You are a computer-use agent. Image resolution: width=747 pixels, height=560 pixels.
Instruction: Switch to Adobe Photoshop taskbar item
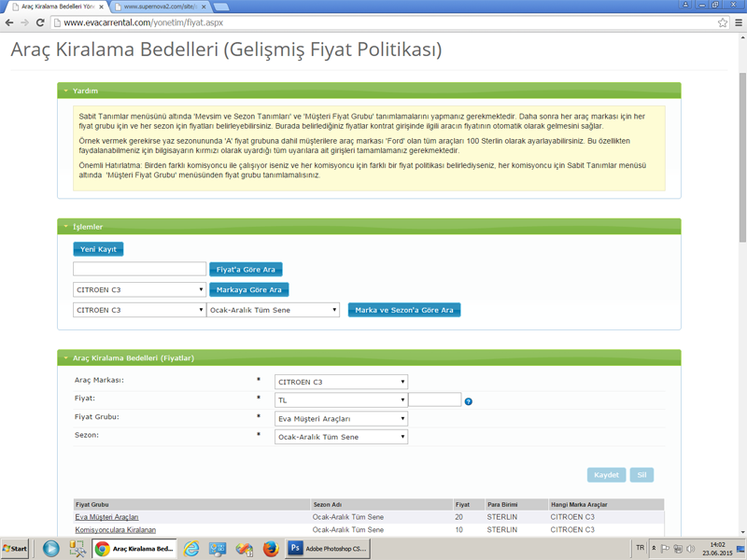329,549
